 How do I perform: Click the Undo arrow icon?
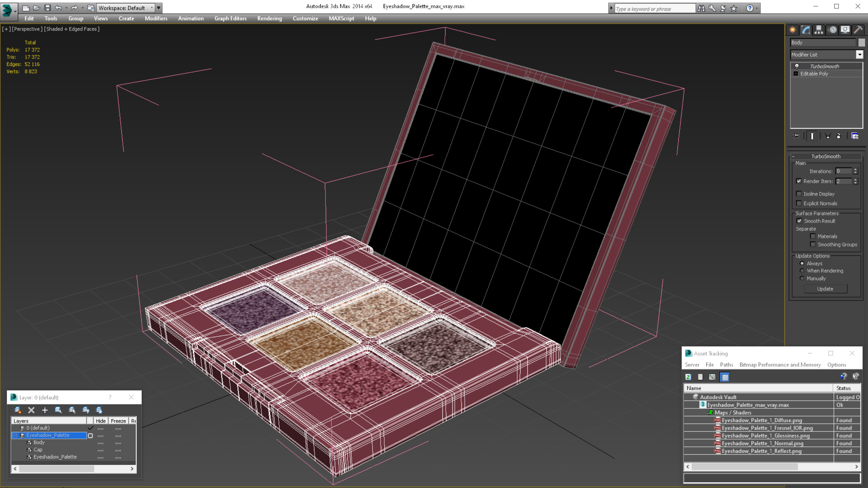58,8
